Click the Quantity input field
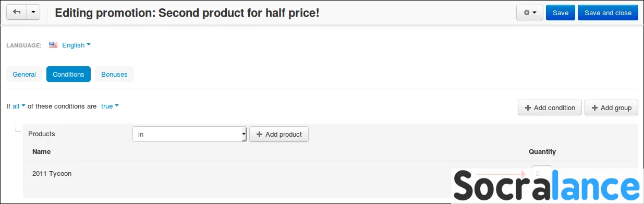Image resolution: width=644 pixels, height=204 pixels. point(542,174)
